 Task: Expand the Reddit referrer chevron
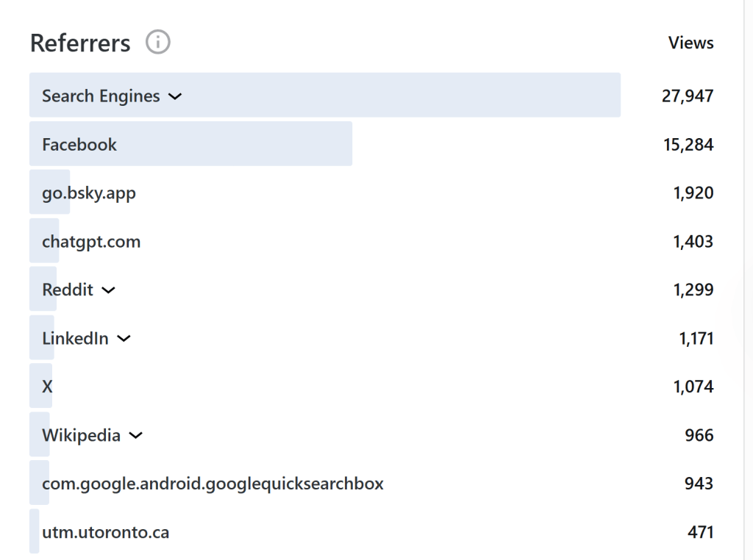pyautogui.click(x=108, y=290)
